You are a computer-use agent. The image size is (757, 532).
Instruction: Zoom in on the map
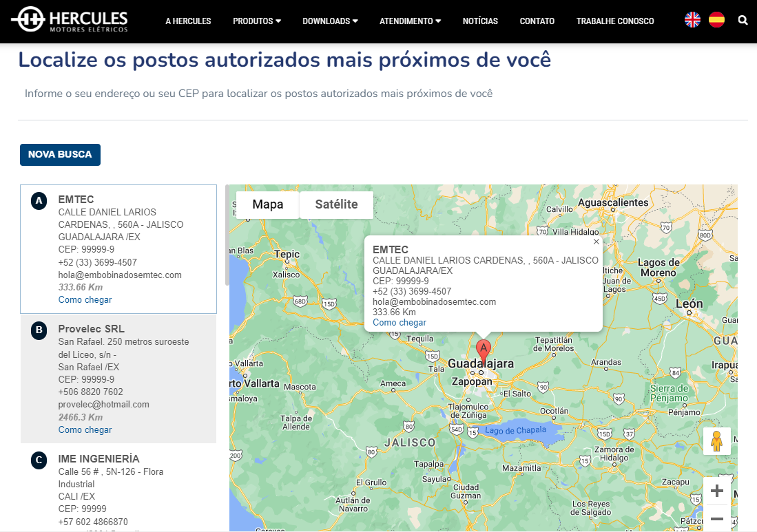[x=716, y=491]
